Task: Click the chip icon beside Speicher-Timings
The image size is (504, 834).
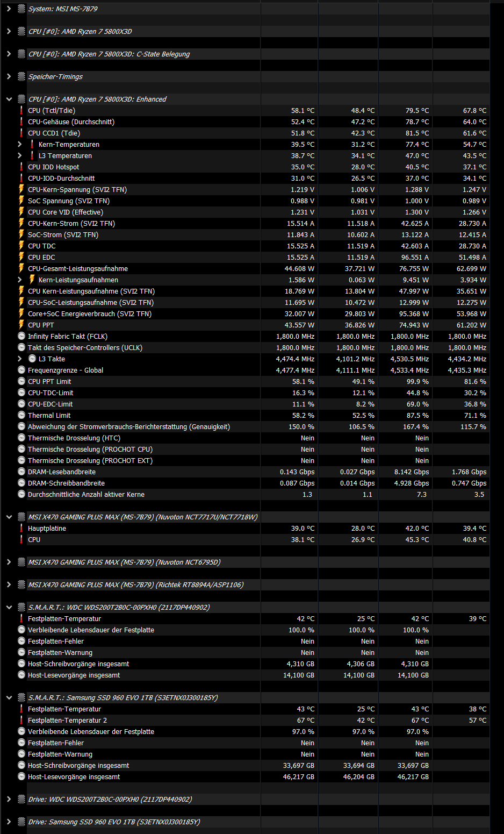Action: 21,76
